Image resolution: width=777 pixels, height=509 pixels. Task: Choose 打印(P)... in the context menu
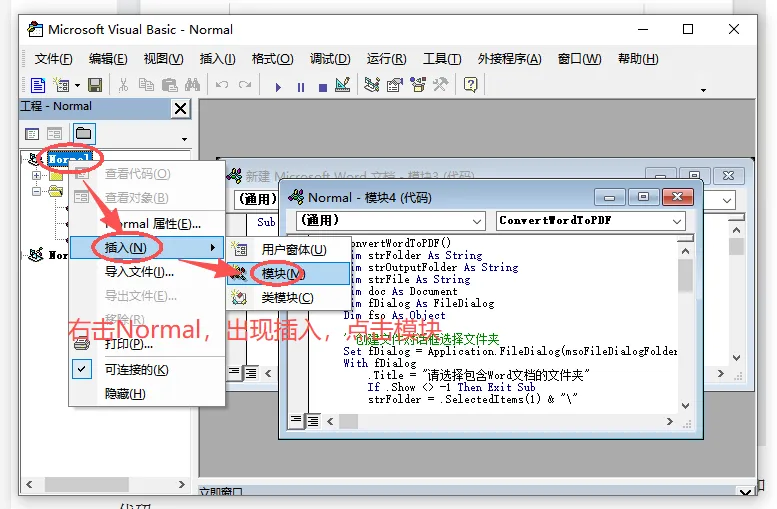(x=147, y=344)
